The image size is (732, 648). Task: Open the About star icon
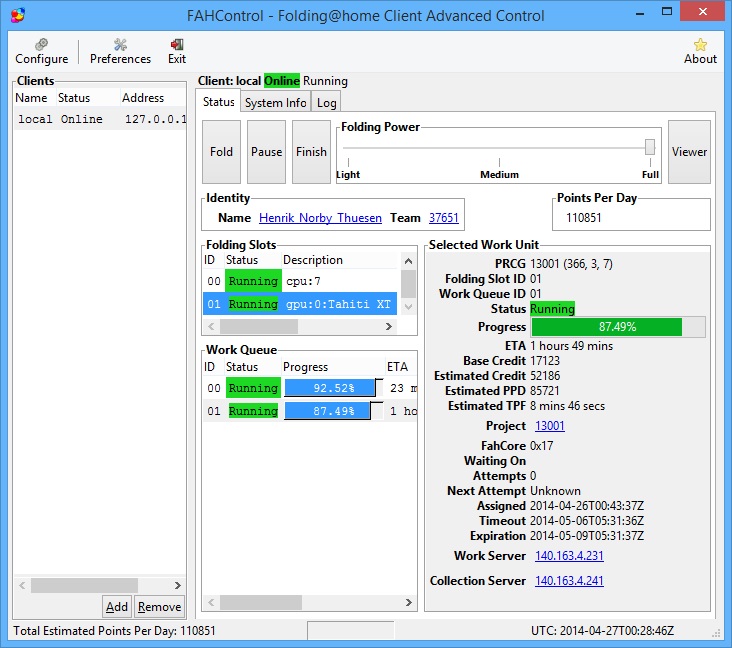(700, 51)
